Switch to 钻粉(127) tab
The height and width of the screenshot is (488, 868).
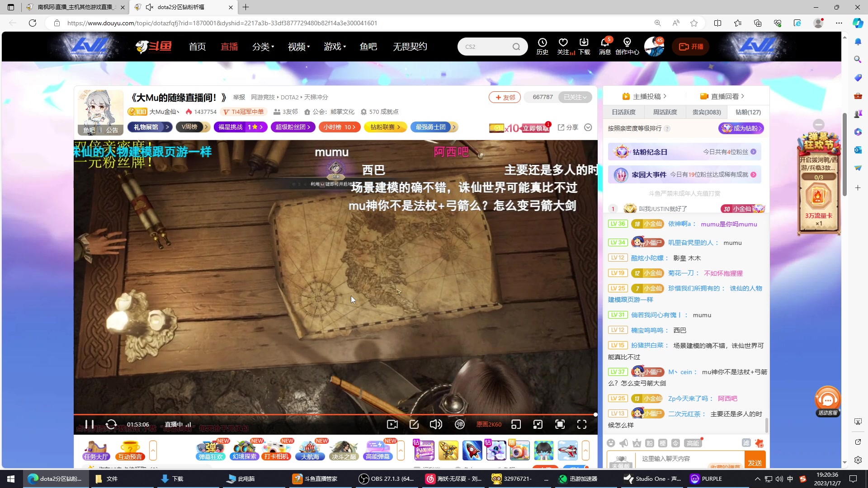click(748, 112)
